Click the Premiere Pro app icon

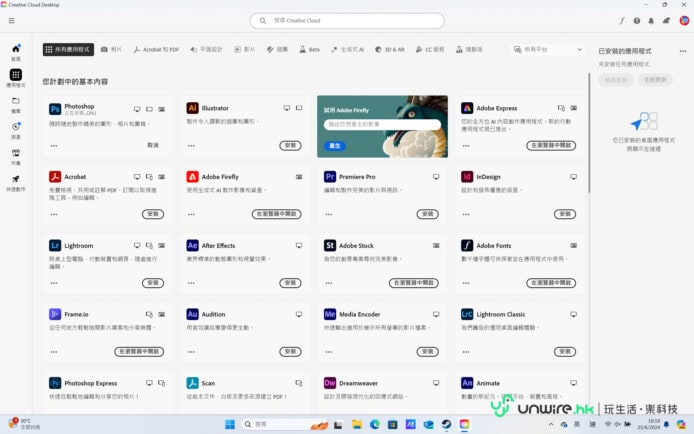pyautogui.click(x=330, y=176)
